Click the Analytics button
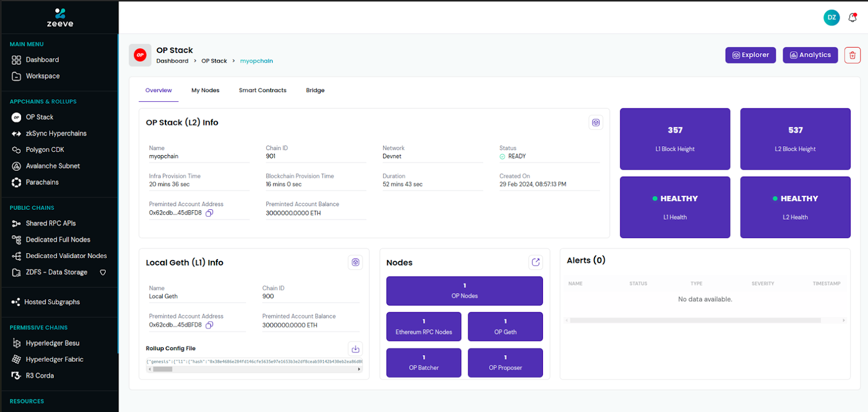The width and height of the screenshot is (868, 412). tap(810, 55)
